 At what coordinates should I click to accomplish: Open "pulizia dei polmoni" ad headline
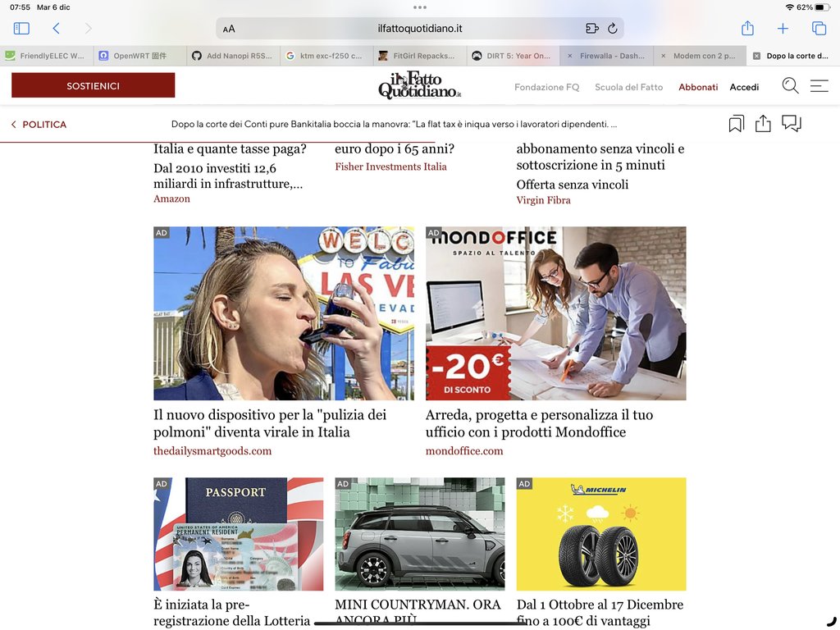point(270,423)
